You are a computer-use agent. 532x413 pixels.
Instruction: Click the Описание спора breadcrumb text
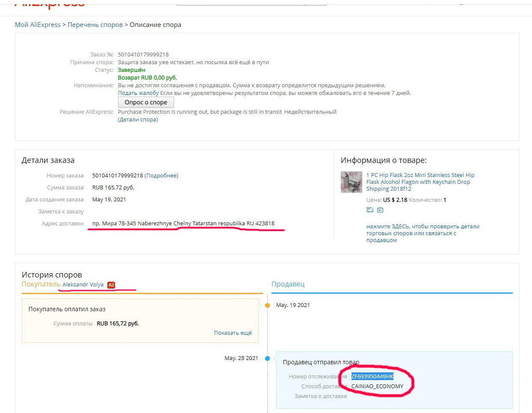(156, 25)
